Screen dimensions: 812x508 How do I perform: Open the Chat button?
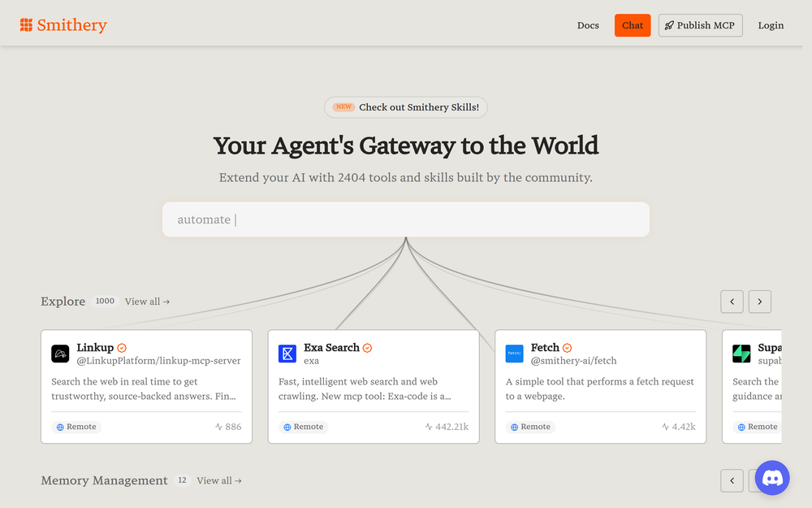[633, 25]
